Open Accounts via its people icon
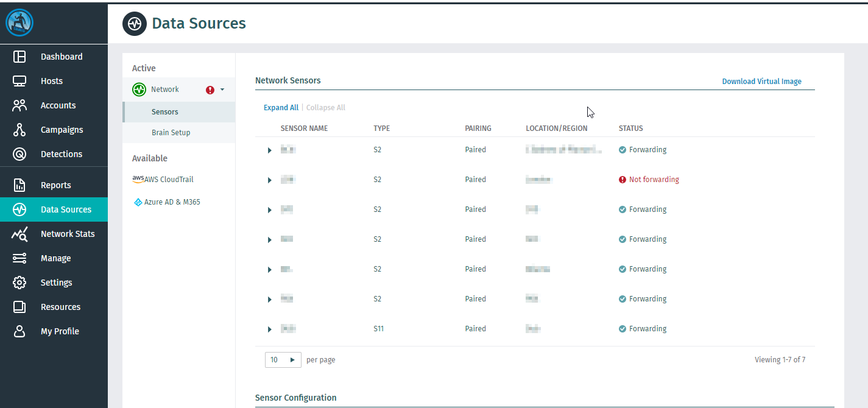This screenshot has width=868, height=408. [19, 105]
